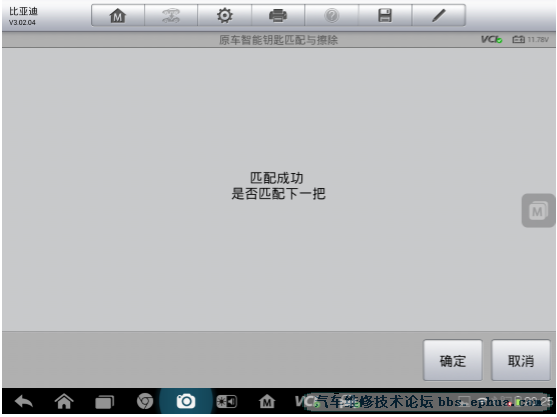Tap the floating M shortcut button
The image size is (557, 417).
point(538,211)
